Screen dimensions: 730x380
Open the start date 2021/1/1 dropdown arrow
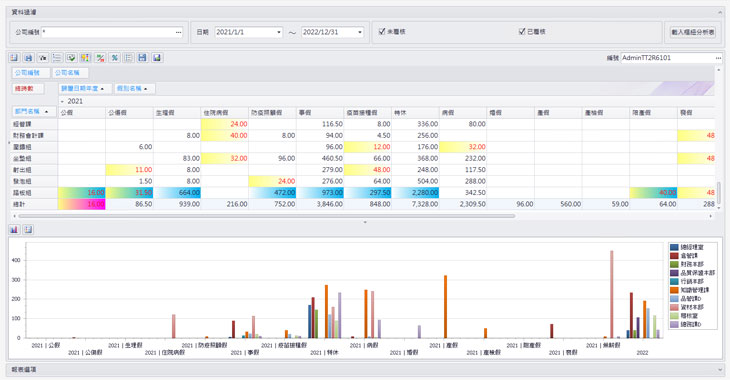[279, 32]
